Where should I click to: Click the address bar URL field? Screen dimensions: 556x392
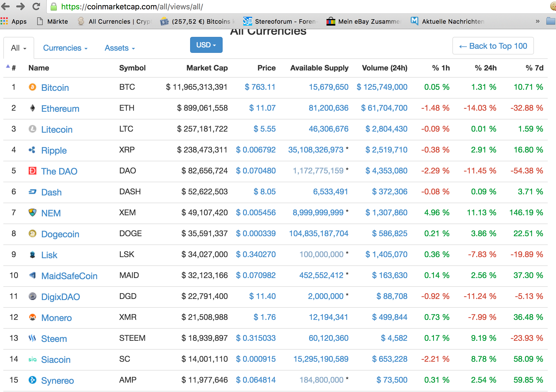[x=298, y=7]
